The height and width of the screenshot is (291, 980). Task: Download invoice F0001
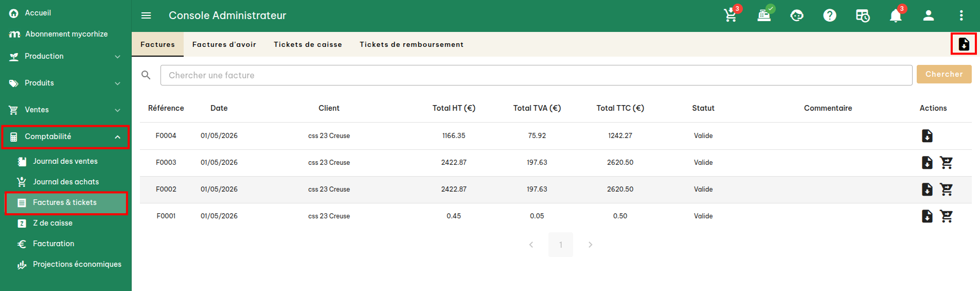[x=927, y=216]
